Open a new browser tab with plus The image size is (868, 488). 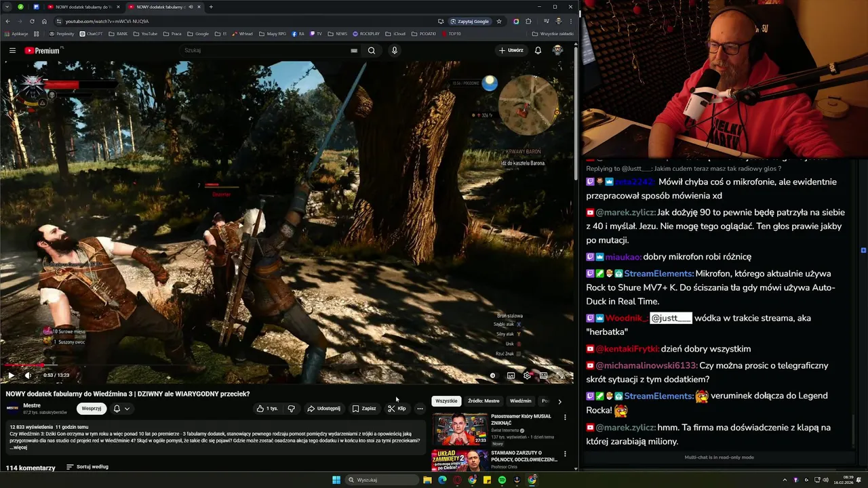click(211, 7)
